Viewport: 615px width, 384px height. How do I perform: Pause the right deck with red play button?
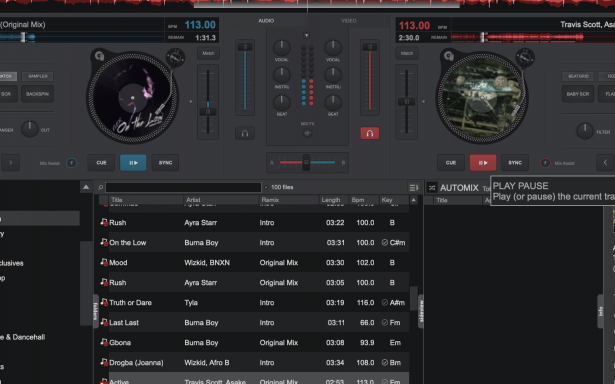pos(483,163)
